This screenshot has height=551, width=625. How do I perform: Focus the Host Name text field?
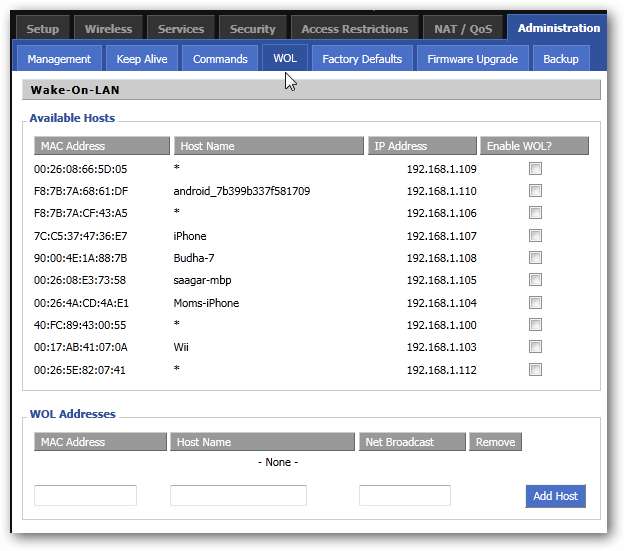238,496
